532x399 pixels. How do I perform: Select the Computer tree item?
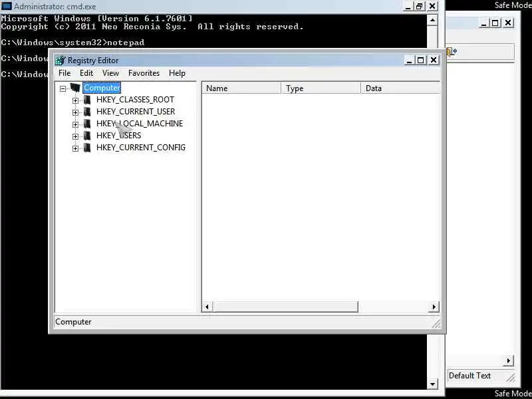point(102,88)
